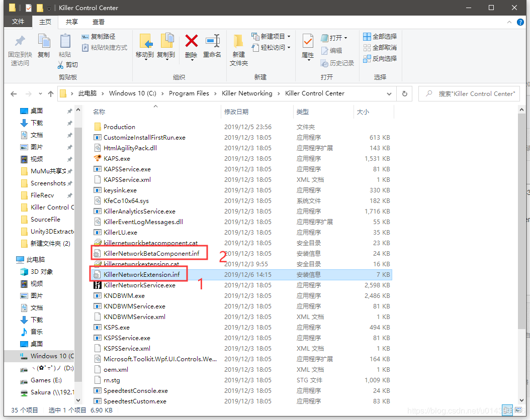530x420 pixels.
Task: Switch to the 查看 ribbon tab
Action: (99, 22)
